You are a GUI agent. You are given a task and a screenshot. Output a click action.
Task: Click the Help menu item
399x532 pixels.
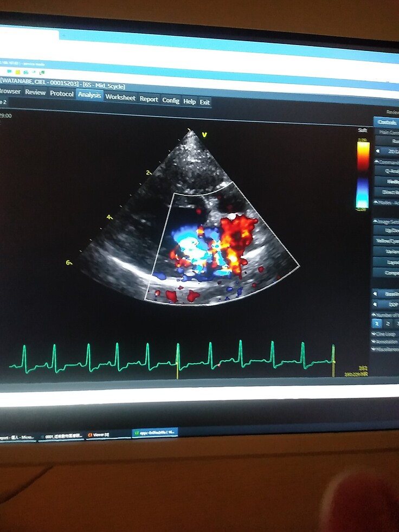pyautogui.click(x=189, y=101)
